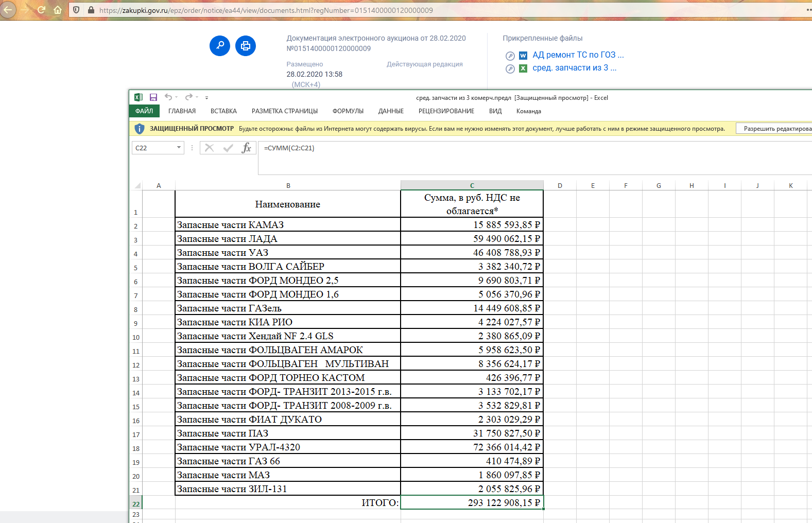Select column A header
812x523 pixels.
159,186
